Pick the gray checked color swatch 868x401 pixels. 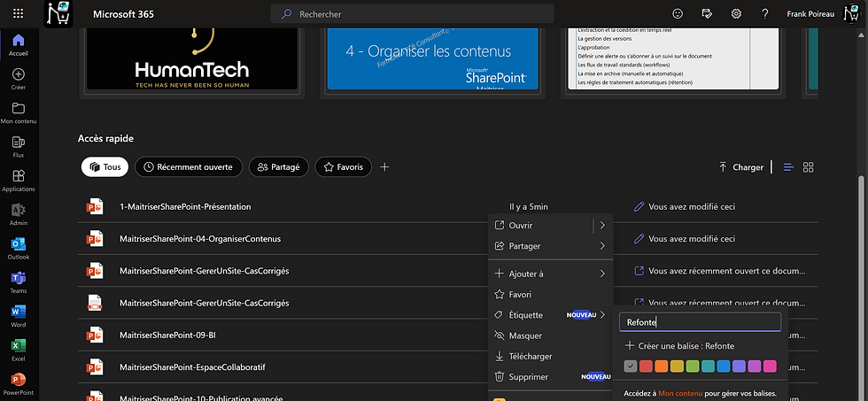631,366
